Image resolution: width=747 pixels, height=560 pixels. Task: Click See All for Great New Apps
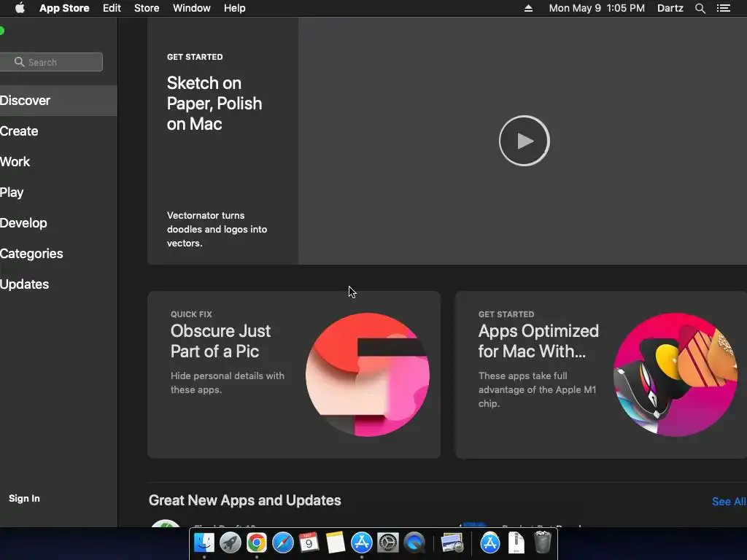pos(729,502)
